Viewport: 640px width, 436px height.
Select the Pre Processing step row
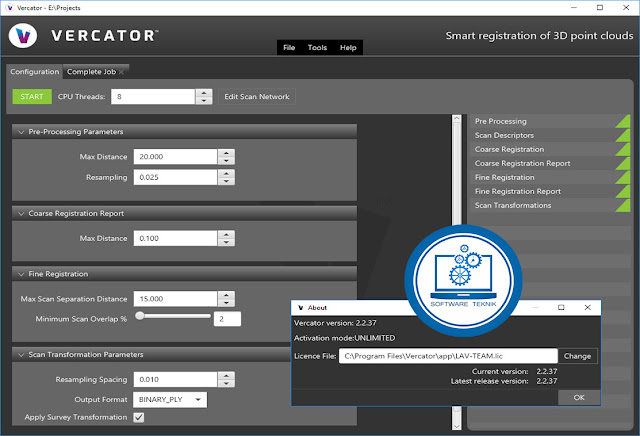[x=549, y=121]
